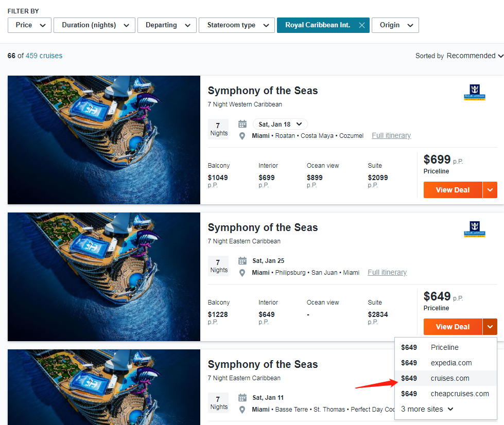Expand deal options arrow for $699 cruise
The width and height of the screenshot is (504, 425).
(490, 190)
